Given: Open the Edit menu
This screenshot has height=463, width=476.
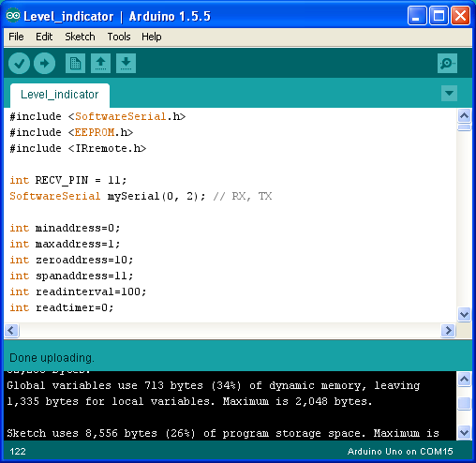Looking at the screenshot, I should click(44, 37).
